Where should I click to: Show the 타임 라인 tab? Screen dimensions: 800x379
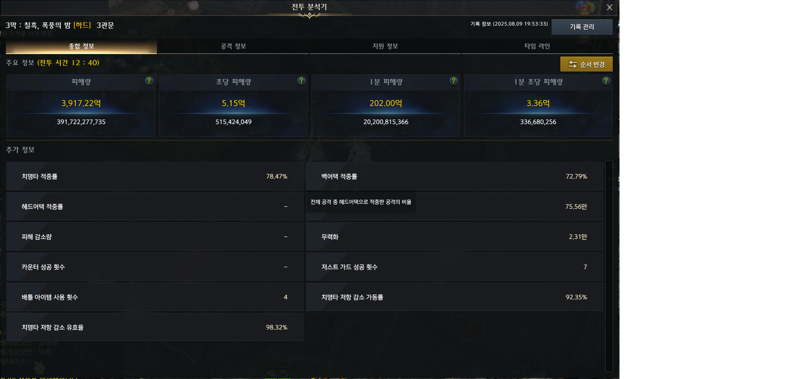click(537, 46)
